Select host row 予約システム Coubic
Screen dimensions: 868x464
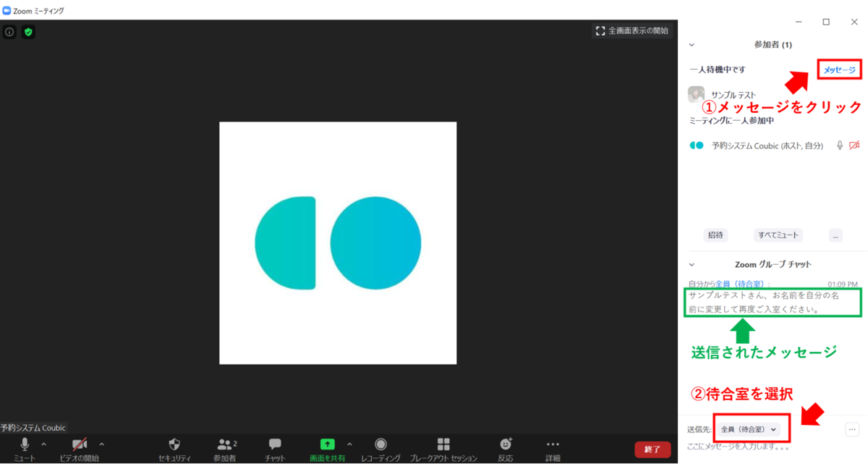(x=774, y=145)
